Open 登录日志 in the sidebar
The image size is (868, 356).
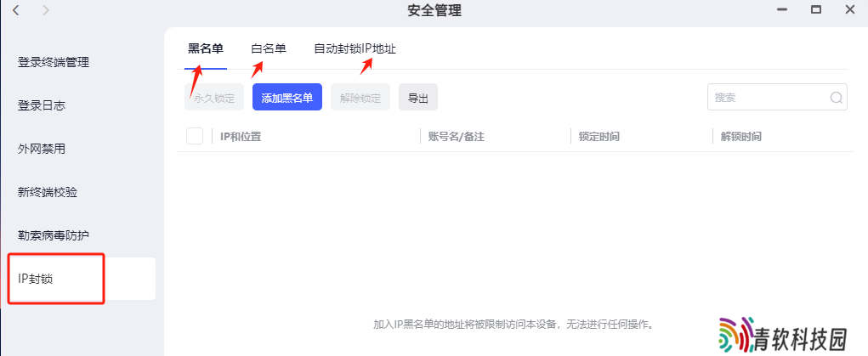click(x=42, y=105)
